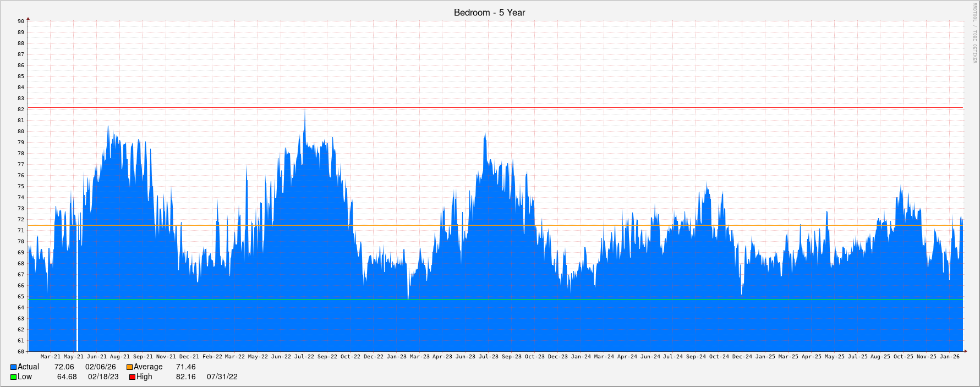Click the Jul-22 label on the time axis
This screenshot has width=980, height=387.
(304, 357)
